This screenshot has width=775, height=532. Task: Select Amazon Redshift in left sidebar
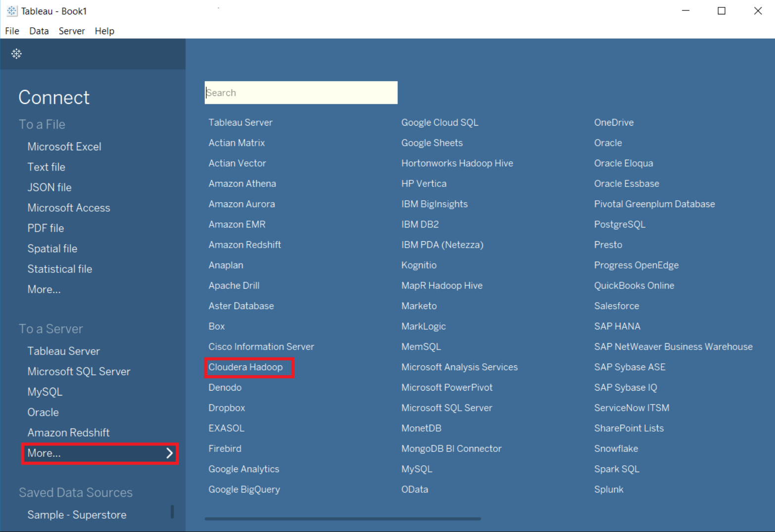69,433
